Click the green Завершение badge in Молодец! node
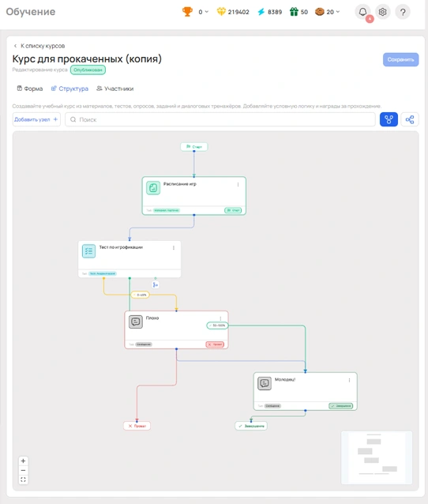Viewport: 428px width, 504px height. pos(340,406)
